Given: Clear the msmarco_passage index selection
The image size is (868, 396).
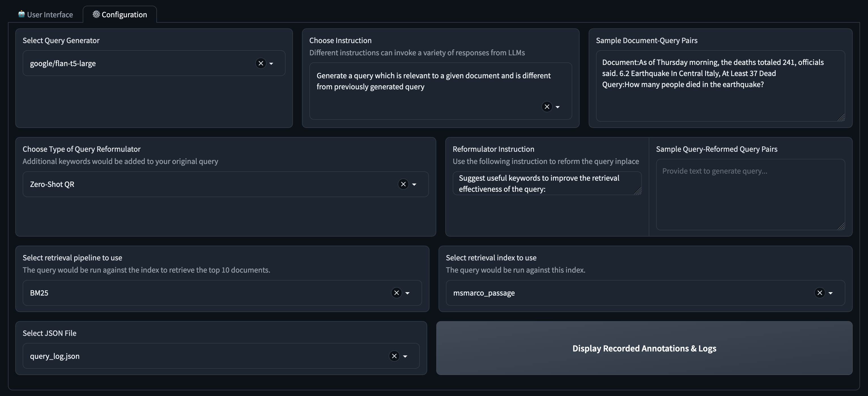Looking at the screenshot, I should click(820, 293).
